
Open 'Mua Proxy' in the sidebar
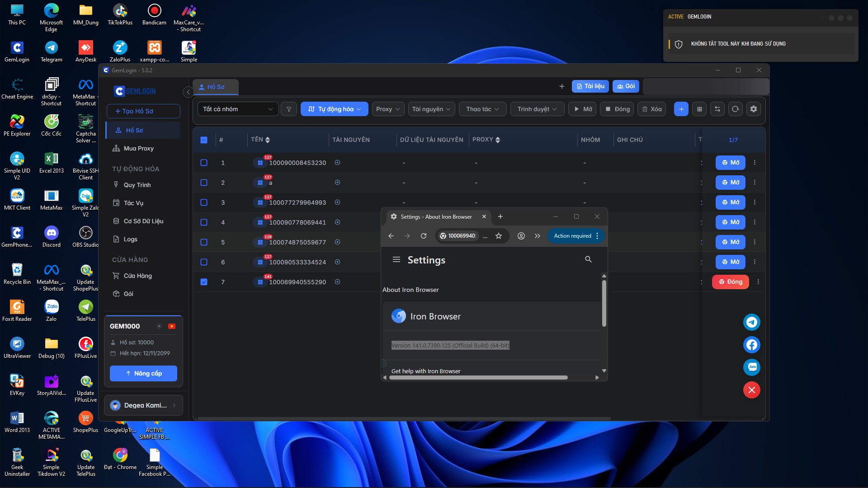point(143,148)
